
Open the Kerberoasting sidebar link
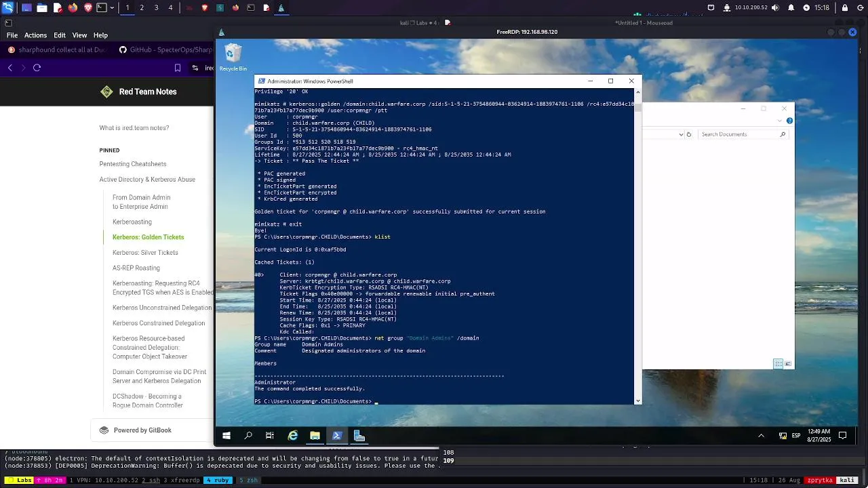pos(132,222)
